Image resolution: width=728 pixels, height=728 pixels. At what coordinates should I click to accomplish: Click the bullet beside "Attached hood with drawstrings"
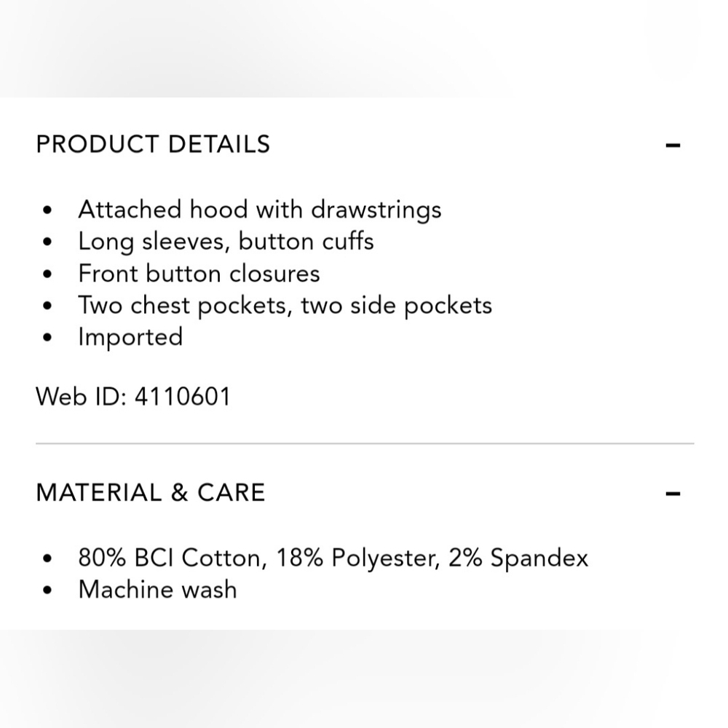pos(48,211)
